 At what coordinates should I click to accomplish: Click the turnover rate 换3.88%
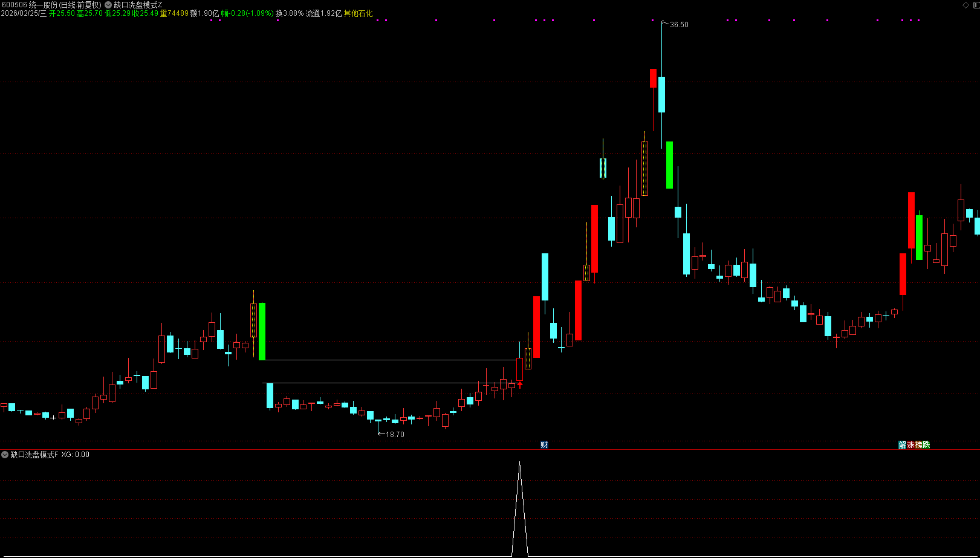290,13
